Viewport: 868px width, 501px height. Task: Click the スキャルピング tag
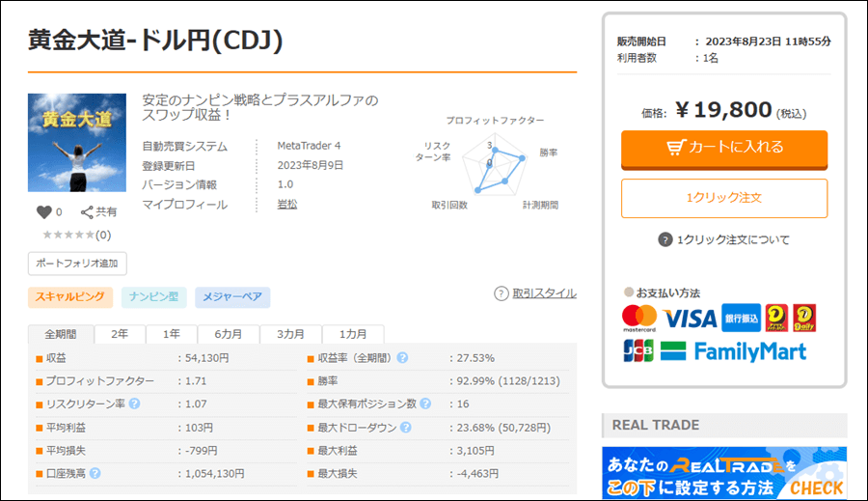[x=70, y=297]
